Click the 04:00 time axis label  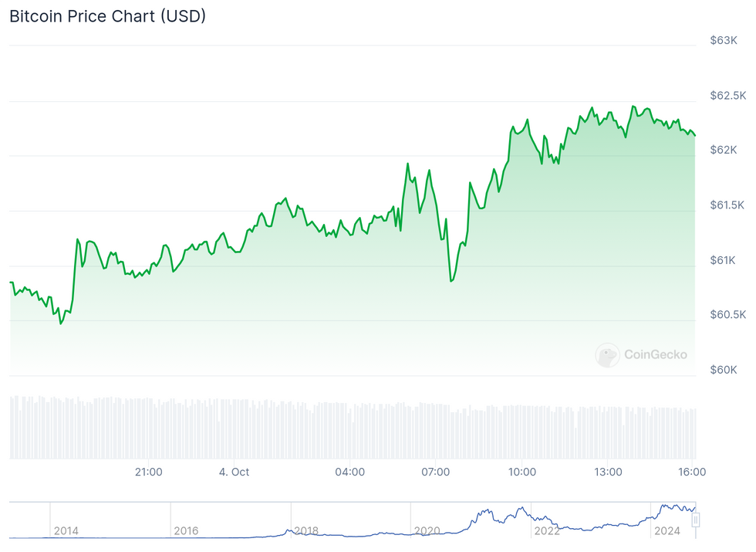point(350,472)
